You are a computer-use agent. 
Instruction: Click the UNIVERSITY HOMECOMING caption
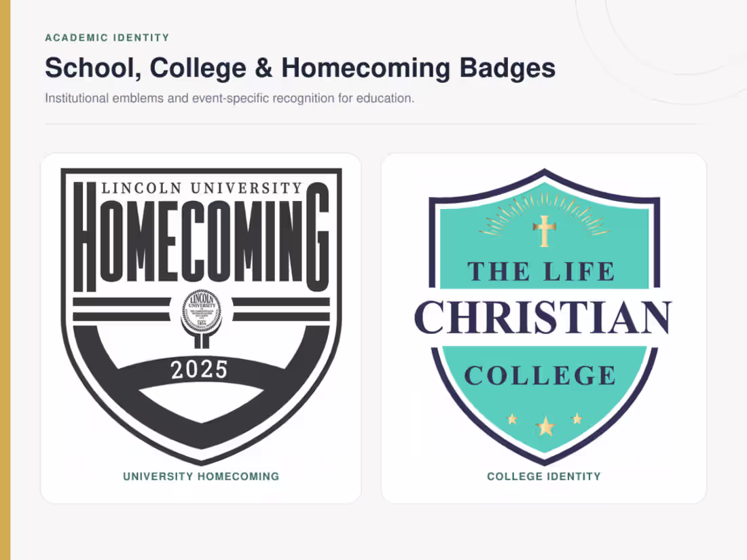[x=201, y=477]
